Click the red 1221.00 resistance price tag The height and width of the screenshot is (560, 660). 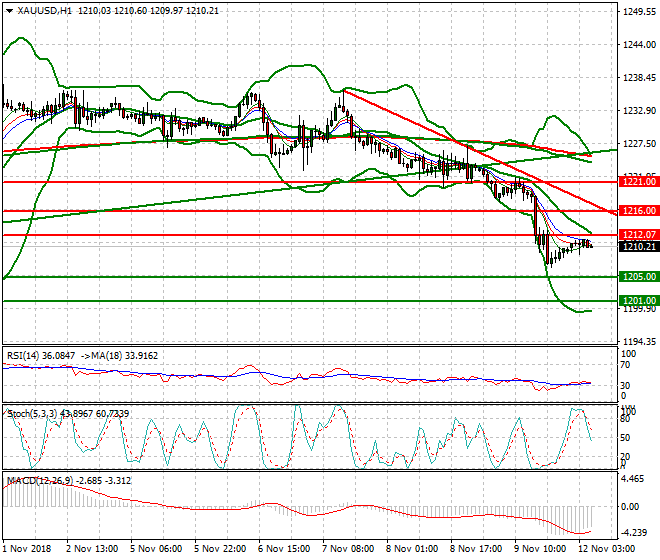(638, 182)
